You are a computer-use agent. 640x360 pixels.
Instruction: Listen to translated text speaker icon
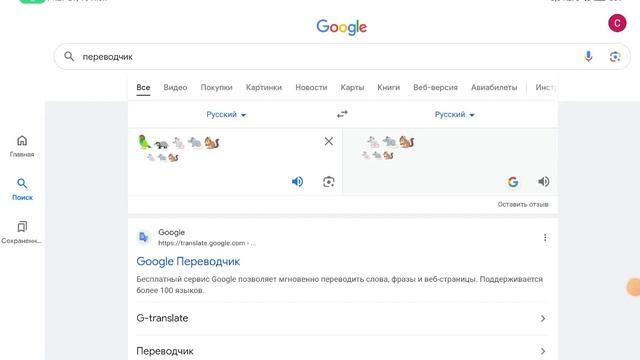pyautogui.click(x=543, y=182)
